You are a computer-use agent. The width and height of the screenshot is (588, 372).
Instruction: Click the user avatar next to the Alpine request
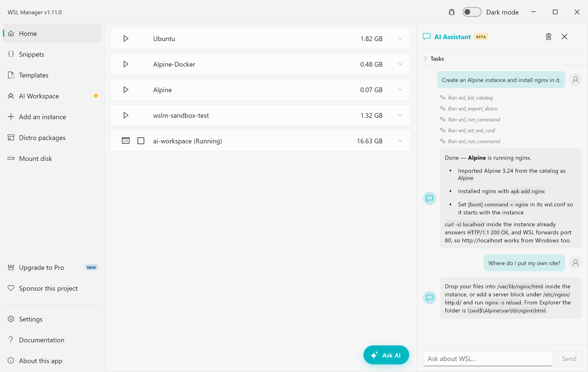coord(576,80)
